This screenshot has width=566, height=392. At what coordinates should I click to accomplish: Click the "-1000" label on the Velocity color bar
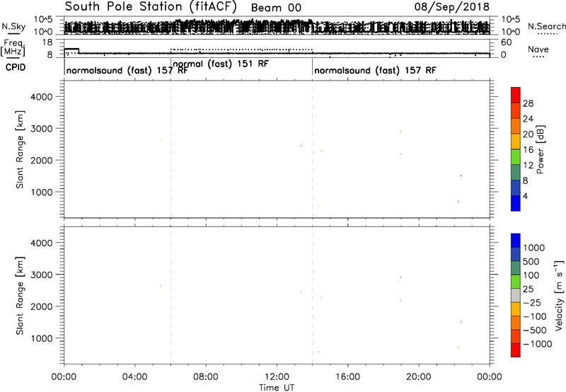[538, 344]
